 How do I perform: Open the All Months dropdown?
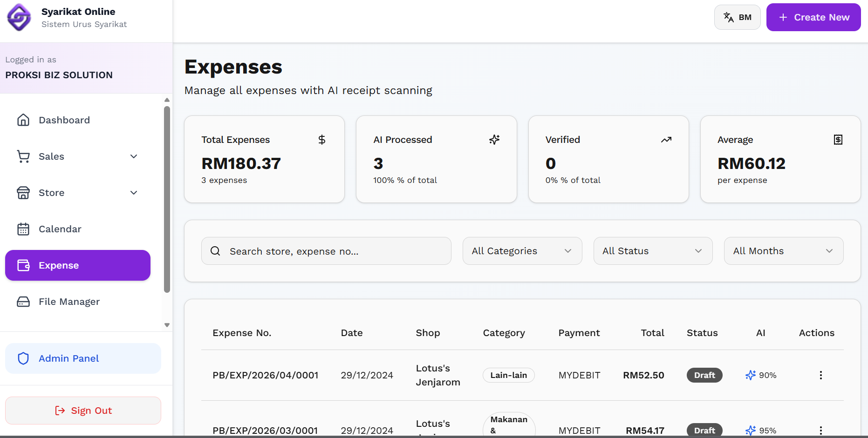[784, 251]
